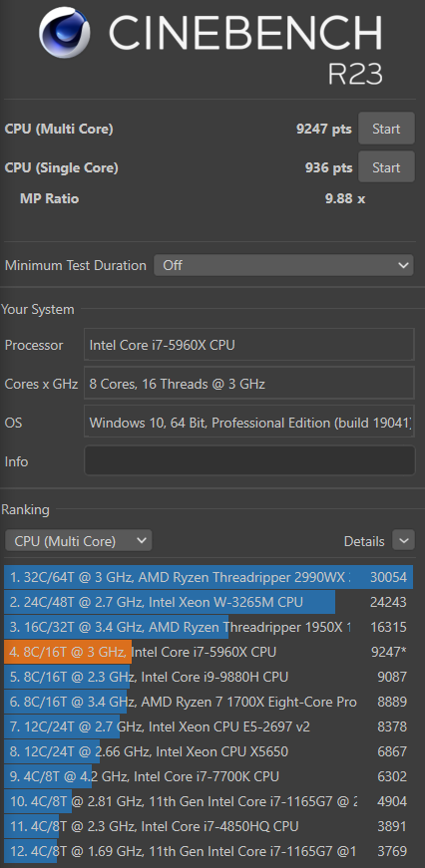Viewport: 425px width, 868px height.
Task: Start the CPU Multi Core test
Action: click(386, 129)
